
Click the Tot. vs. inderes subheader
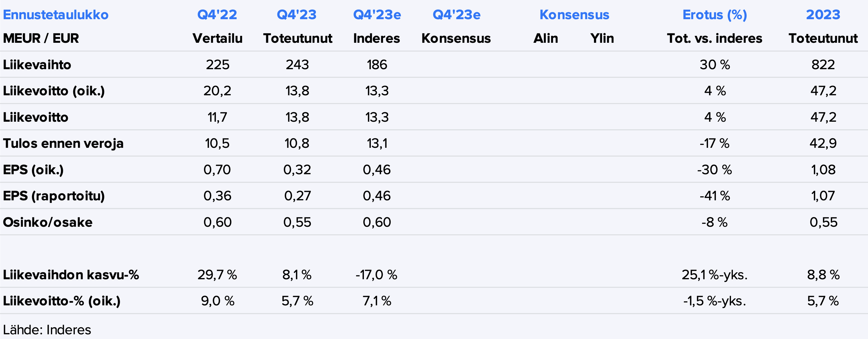(x=714, y=38)
